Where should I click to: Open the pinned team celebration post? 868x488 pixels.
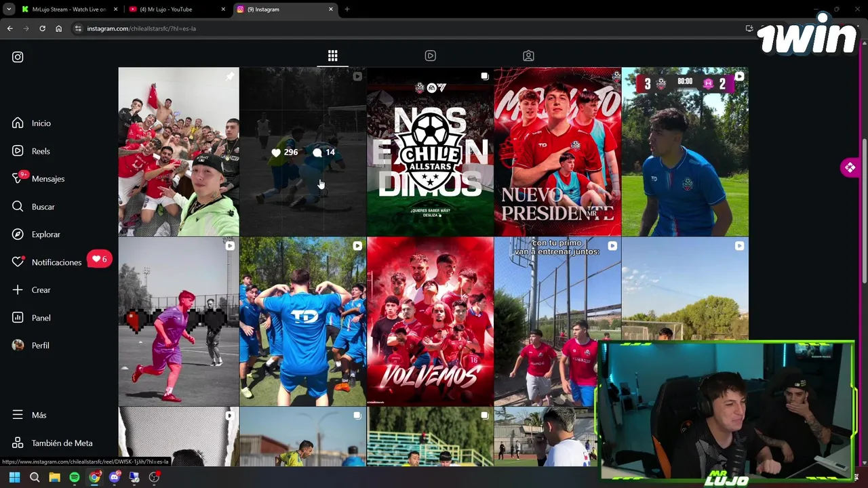[x=178, y=152]
